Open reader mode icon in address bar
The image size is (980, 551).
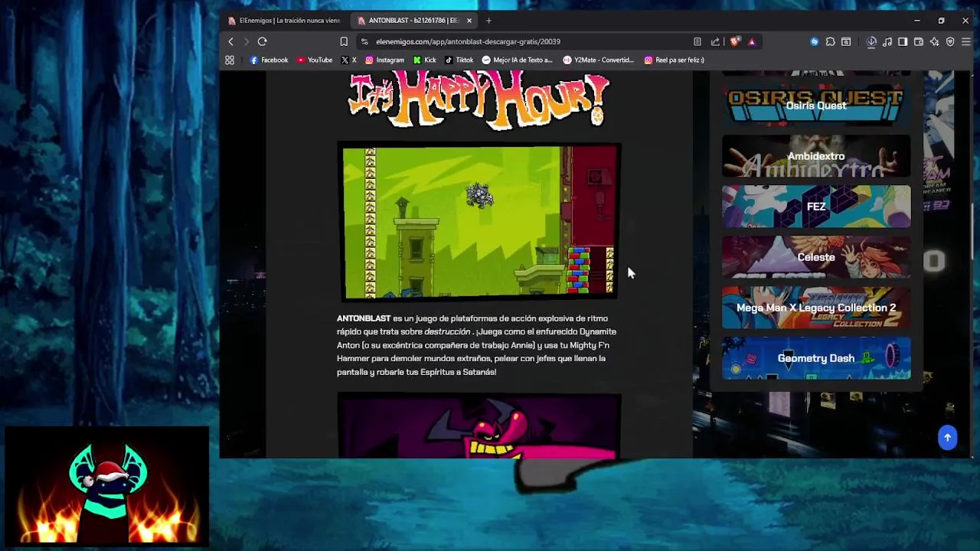coord(697,41)
